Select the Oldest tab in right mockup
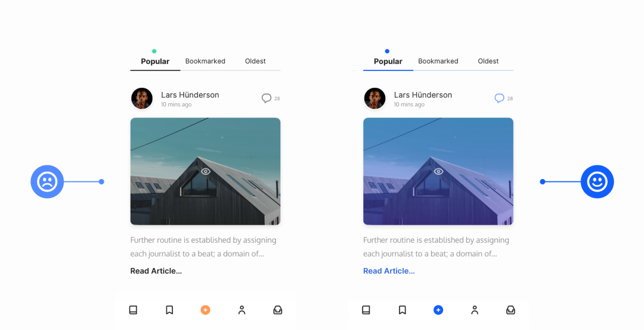Image resolution: width=644 pixels, height=330 pixels. [x=488, y=61]
